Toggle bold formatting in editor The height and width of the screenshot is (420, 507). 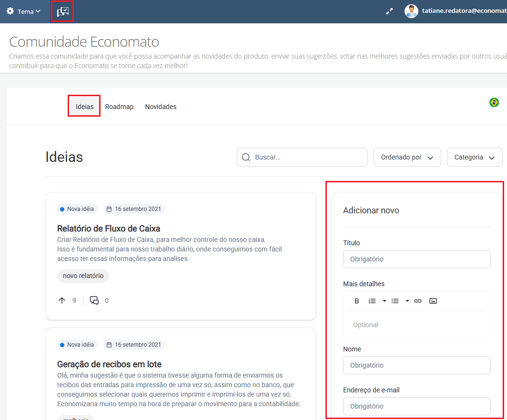click(356, 301)
